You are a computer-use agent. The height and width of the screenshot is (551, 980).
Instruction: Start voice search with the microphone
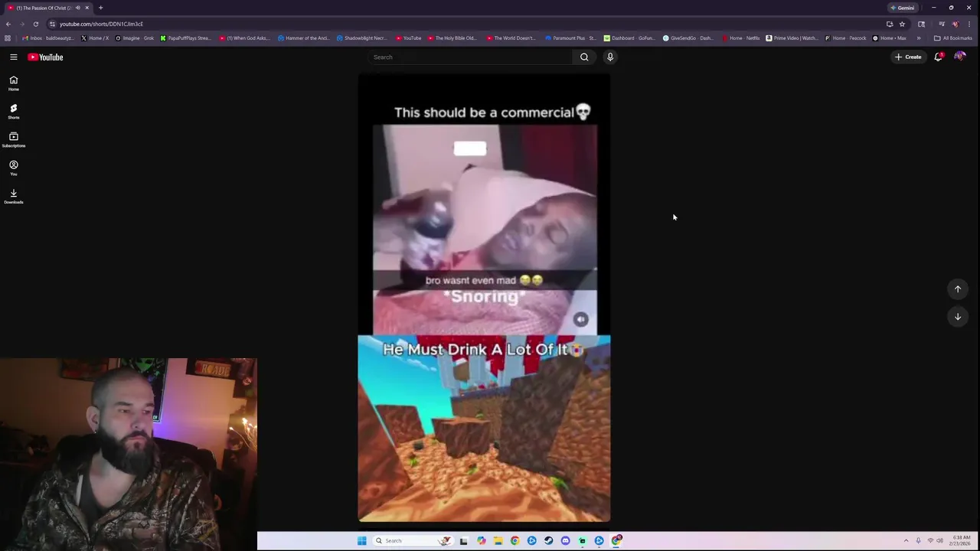click(x=610, y=57)
